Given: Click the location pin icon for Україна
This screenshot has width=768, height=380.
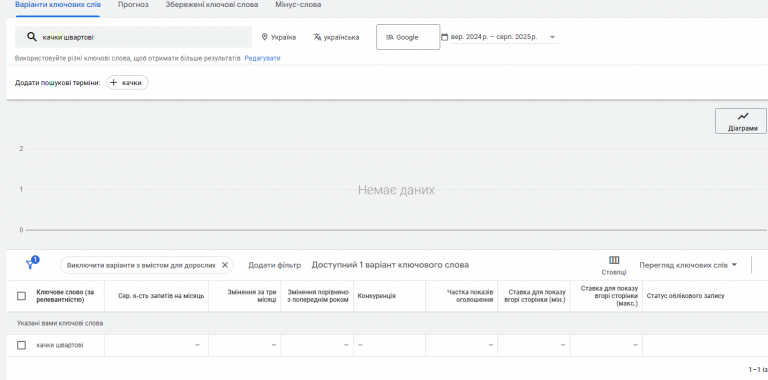Looking at the screenshot, I should click(x=264, y=37).
